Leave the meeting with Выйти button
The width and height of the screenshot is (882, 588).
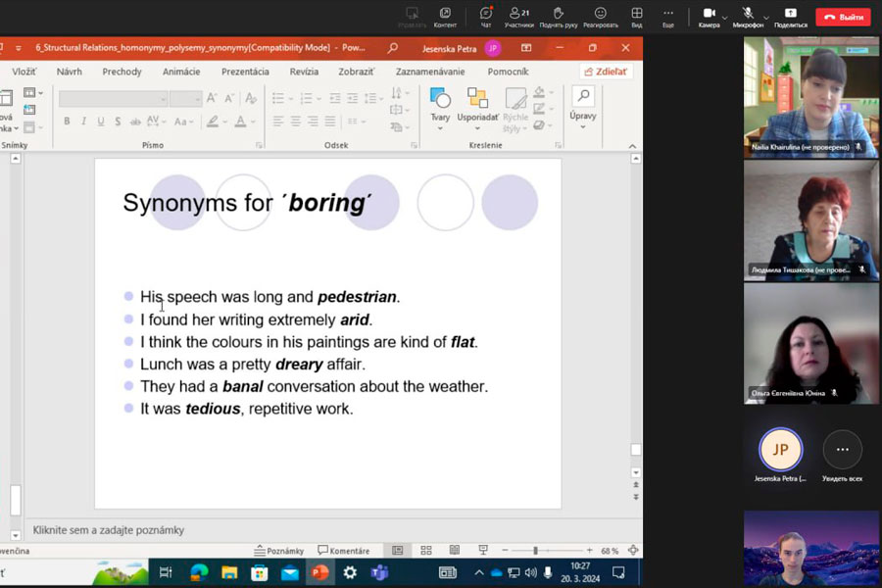click(843, 17)
